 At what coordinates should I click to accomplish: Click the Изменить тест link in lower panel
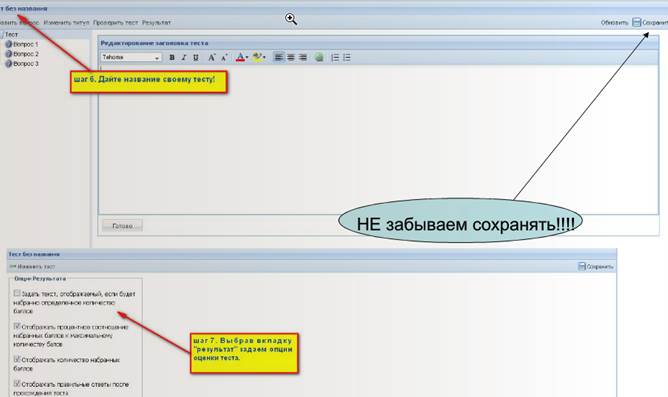[33, 267]
